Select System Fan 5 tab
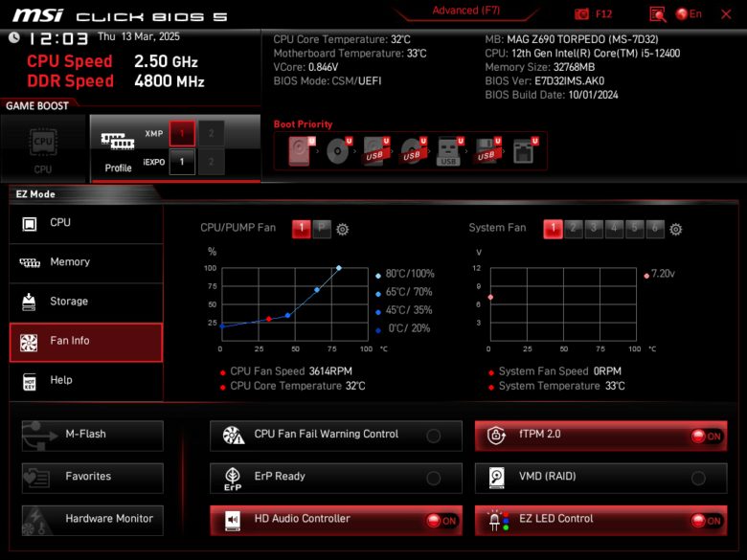The height and width of the screenshot is (560, 747). coord(635,229)
